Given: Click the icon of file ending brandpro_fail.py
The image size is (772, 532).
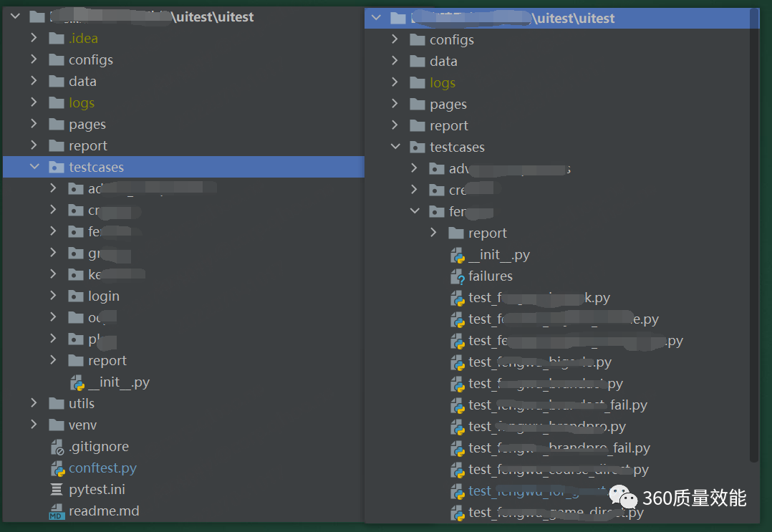Looking at the screenshot, I should point(458,448).
